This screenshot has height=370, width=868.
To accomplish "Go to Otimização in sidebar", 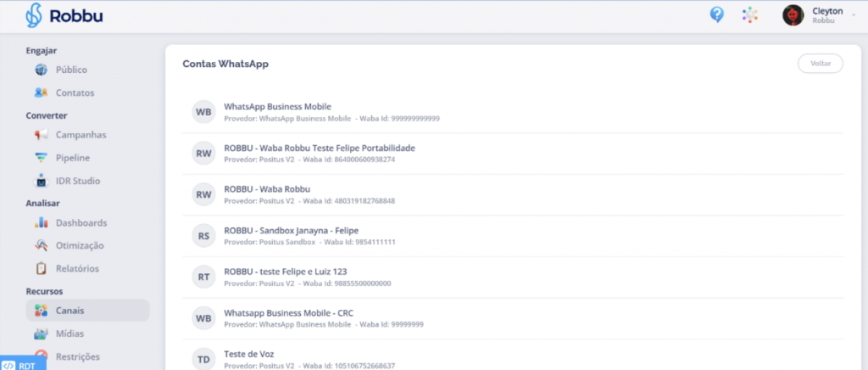I will [x=80, y=245].
